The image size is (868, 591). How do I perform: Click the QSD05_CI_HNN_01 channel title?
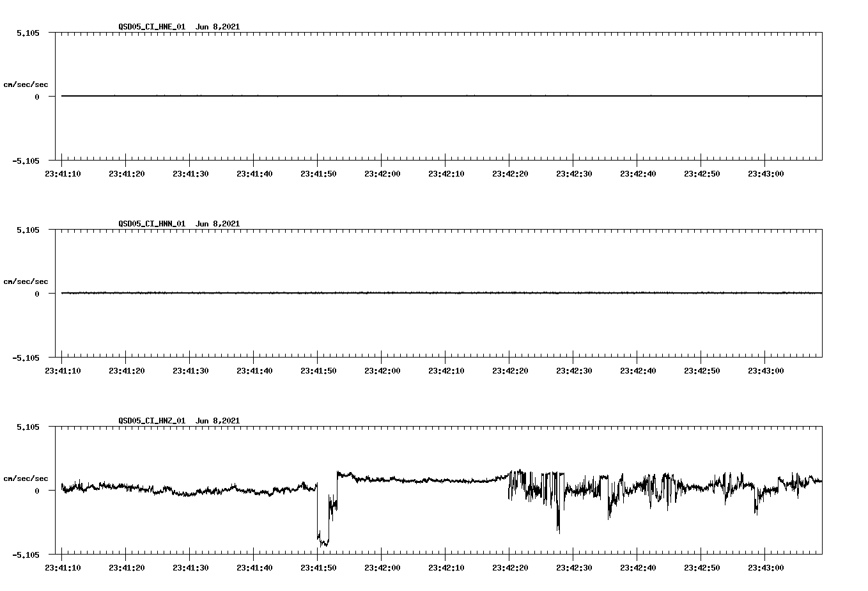point(152,224)
